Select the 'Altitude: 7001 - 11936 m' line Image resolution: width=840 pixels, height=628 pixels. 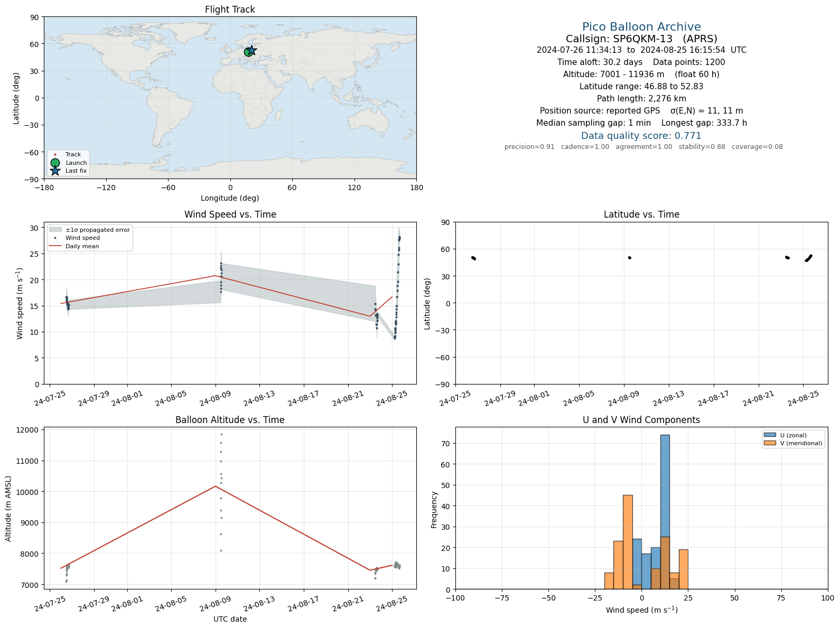613,74
